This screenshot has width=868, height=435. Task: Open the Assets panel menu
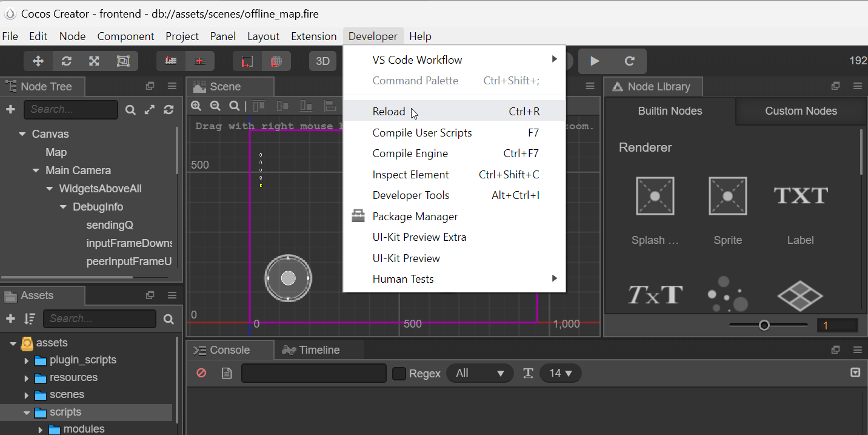(x=172, y=295)
